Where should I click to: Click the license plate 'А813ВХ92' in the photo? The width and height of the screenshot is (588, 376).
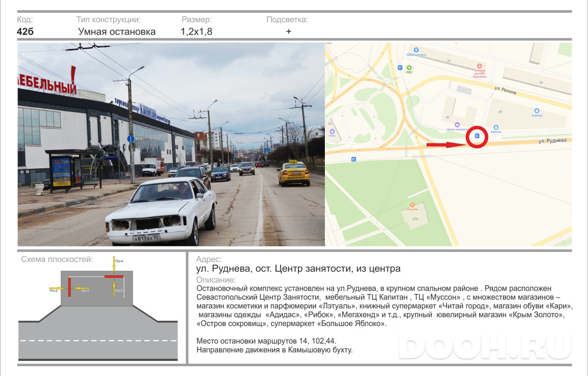pos(147,238)
